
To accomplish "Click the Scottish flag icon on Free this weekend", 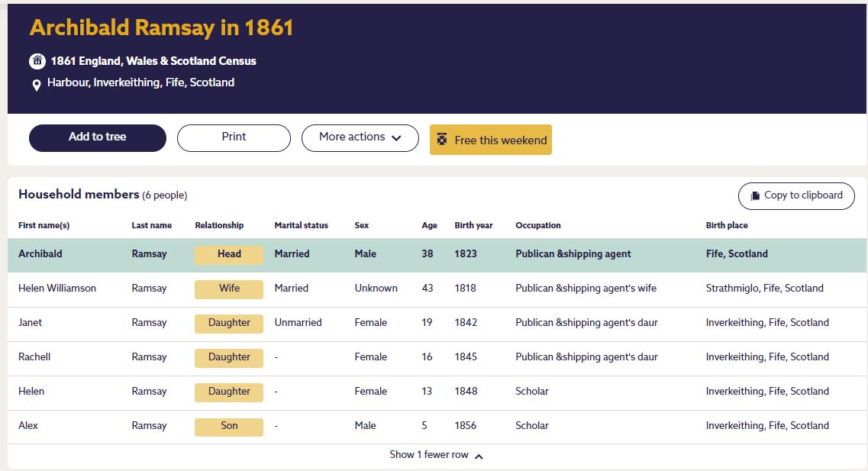I will [x=442, y=140].
